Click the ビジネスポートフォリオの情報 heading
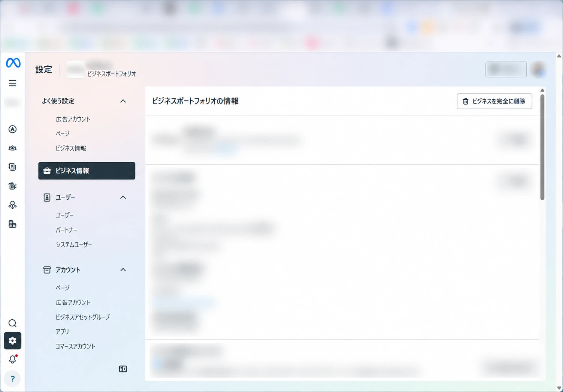This screenshot has width=563, height=392. click(x=195, y=101)
